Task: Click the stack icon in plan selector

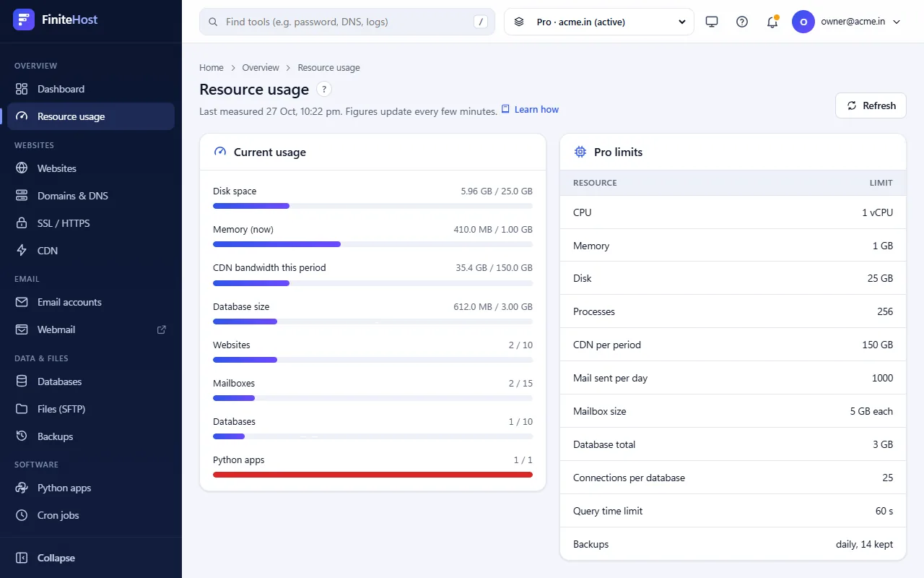Action: tap(519, 22)
